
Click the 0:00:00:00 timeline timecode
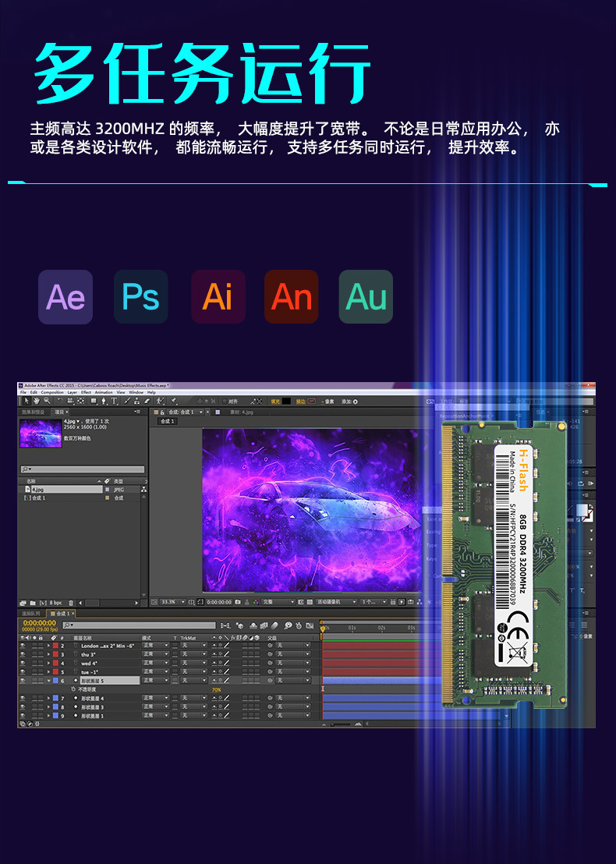(40, 622)
